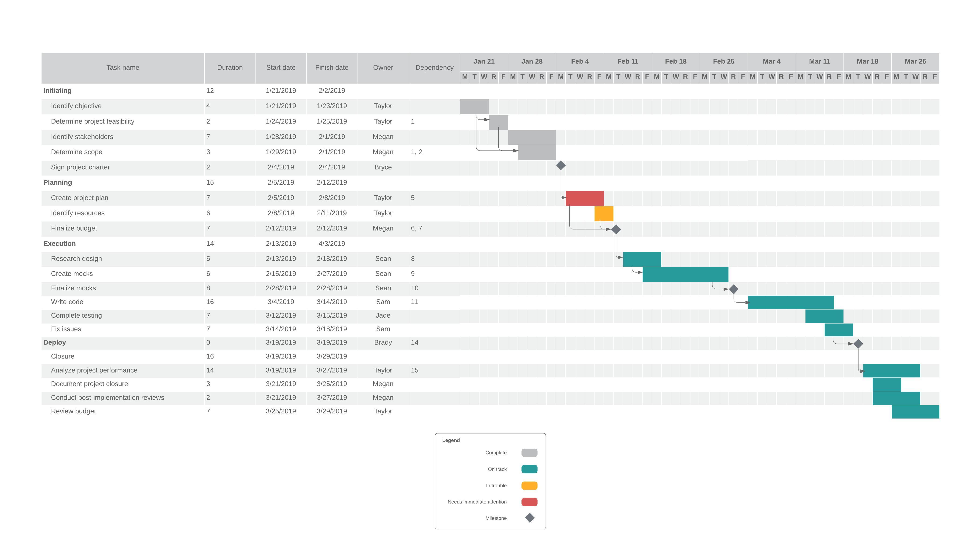Select the Execution phase row
The height and width of the screenshot is (556, 980).
point(59,244)
